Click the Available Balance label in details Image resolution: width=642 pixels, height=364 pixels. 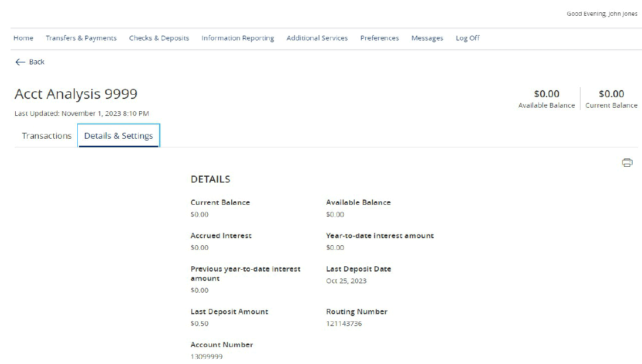point(358,202)
